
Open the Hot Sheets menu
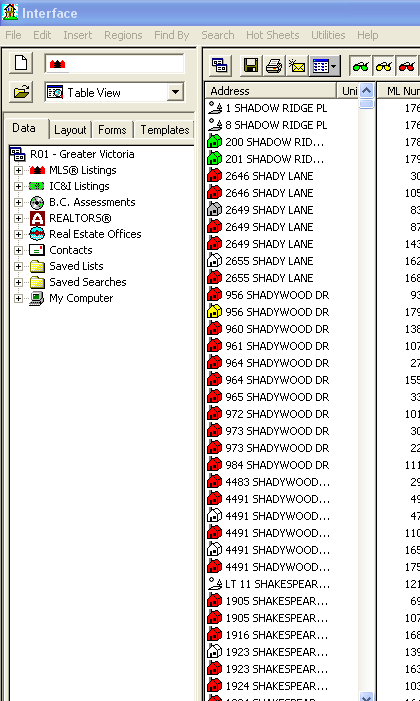(x=272, y=35)
